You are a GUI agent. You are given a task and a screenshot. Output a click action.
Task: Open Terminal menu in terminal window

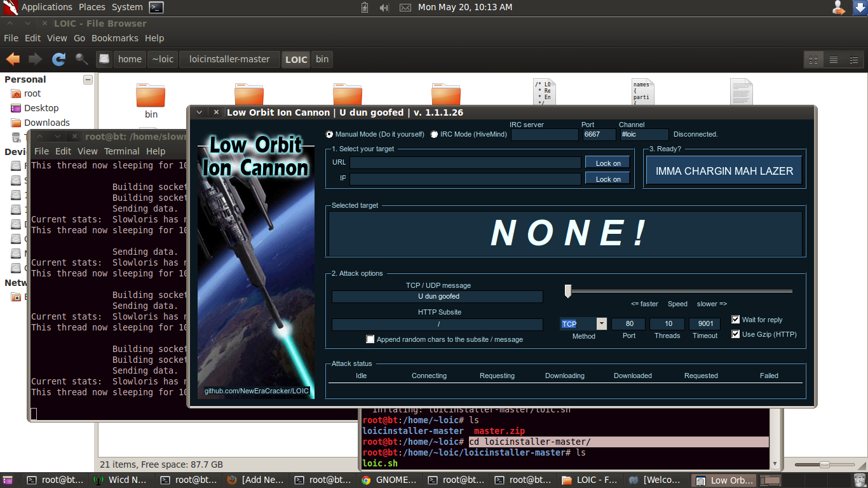(121, 151)
